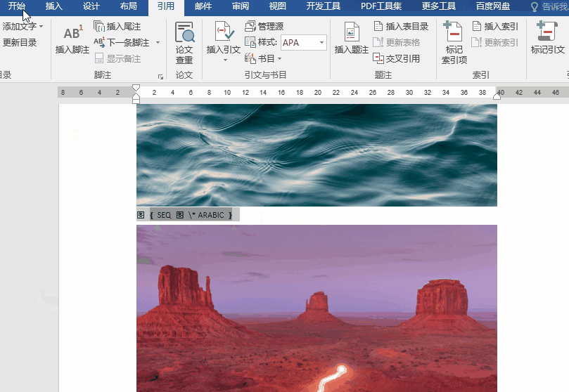
Task: Open the 视图 tab
Action: pos(278,6)
